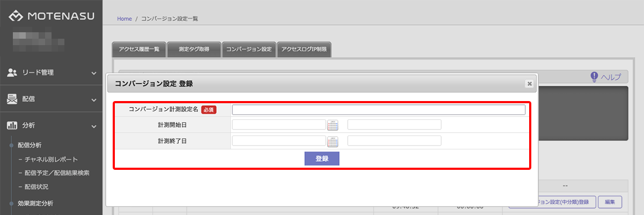Collapse the 分析 menu chevron
644x215 pixels.
click(x=94, y=126)
